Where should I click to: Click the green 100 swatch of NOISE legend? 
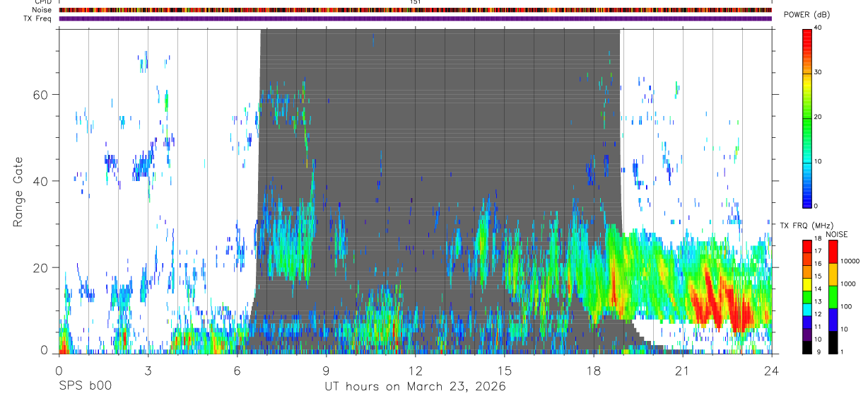click(833, 297)
